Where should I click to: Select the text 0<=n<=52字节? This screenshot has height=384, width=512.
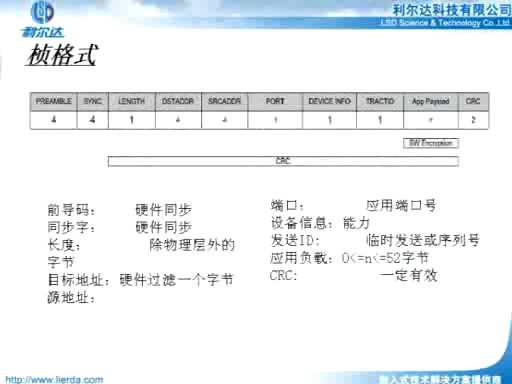pos(385,258)
